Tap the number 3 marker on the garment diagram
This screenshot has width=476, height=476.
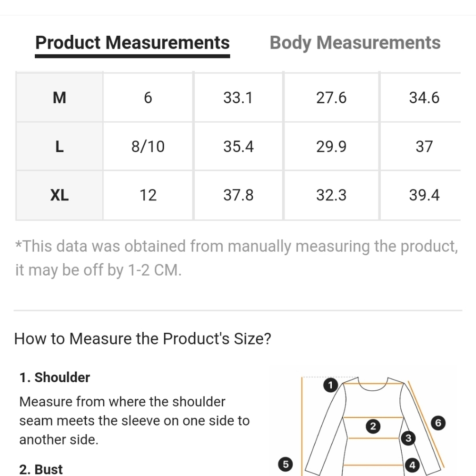tap(408, 438)
